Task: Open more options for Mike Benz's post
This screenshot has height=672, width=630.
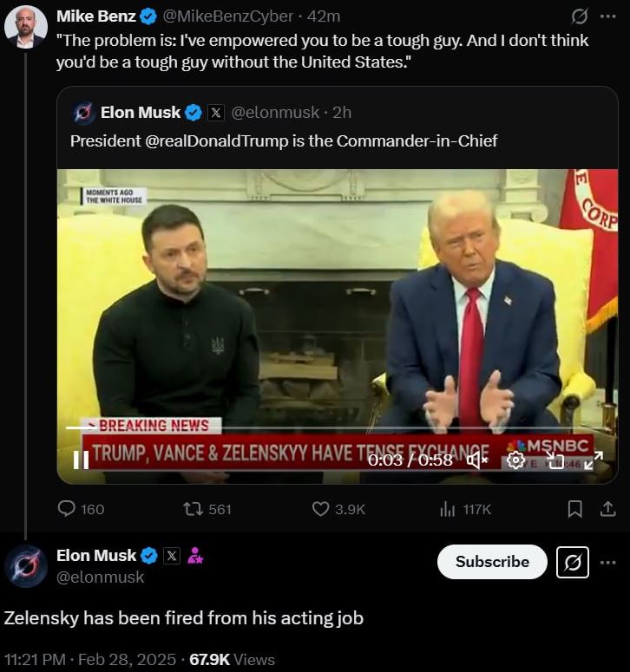Action: [607, 16]
